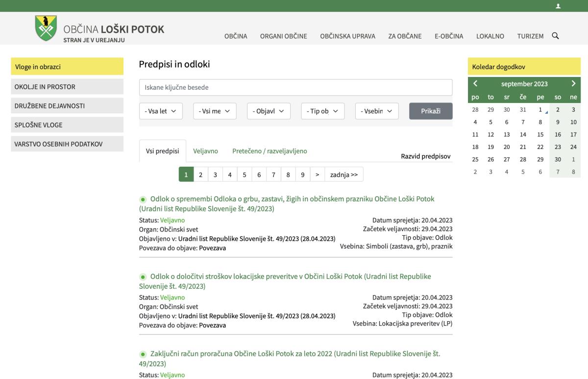The image size is (588, 379).
Task: Open Povezava link in lokacijske preveritve entry
Action: pyautogui.click(x=212, y=325)
